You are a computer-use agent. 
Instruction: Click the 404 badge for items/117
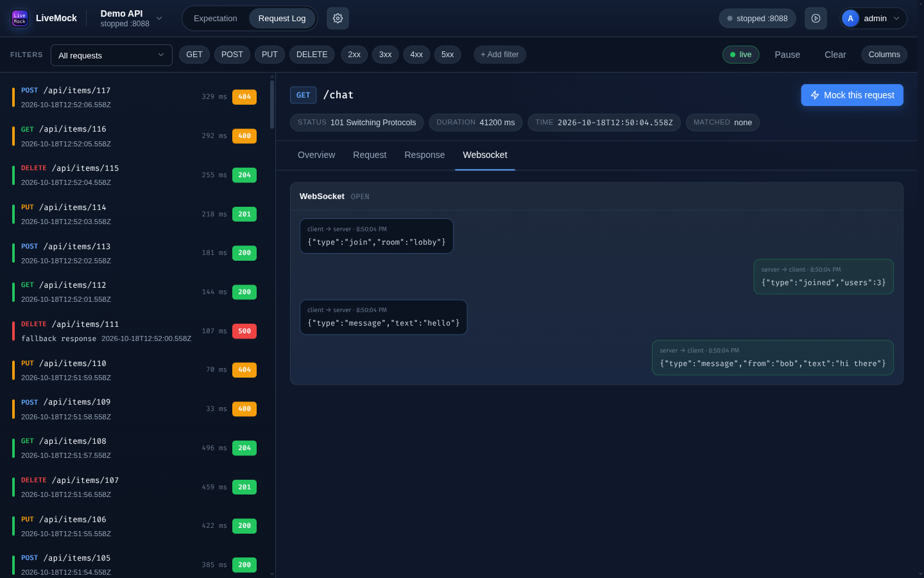coord(244,97)
